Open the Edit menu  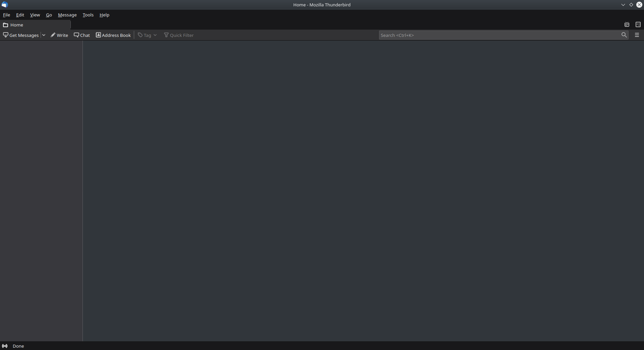click(20, 15)
